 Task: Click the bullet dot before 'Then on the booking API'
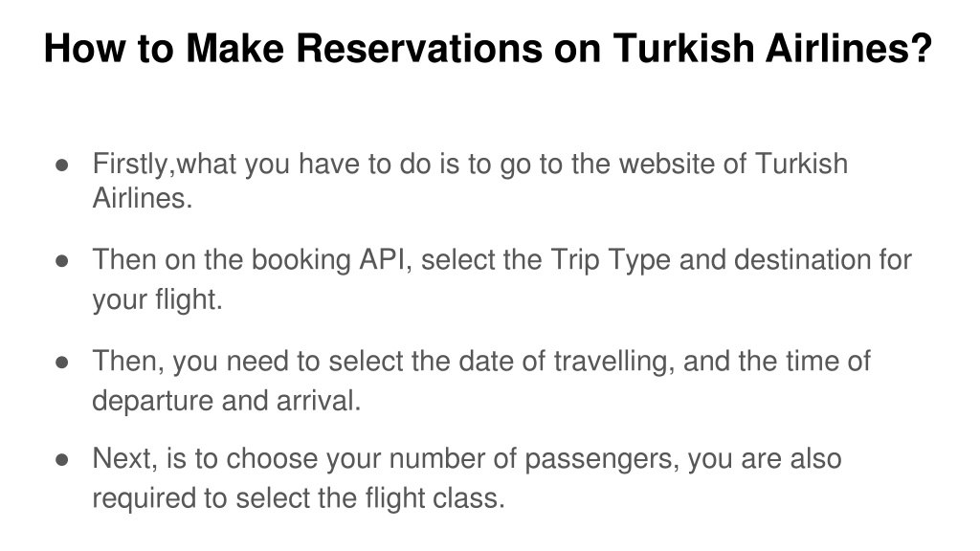[62, 261]
